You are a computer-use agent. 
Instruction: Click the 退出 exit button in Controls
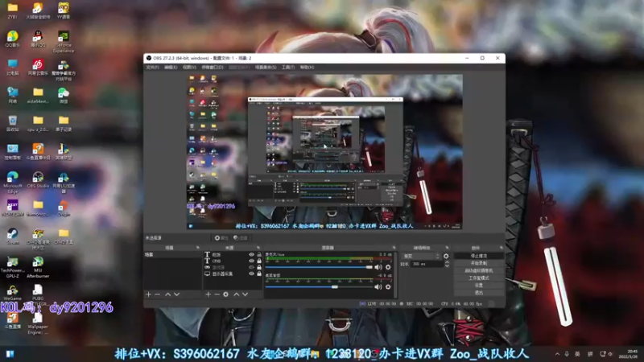click(479, 293)
